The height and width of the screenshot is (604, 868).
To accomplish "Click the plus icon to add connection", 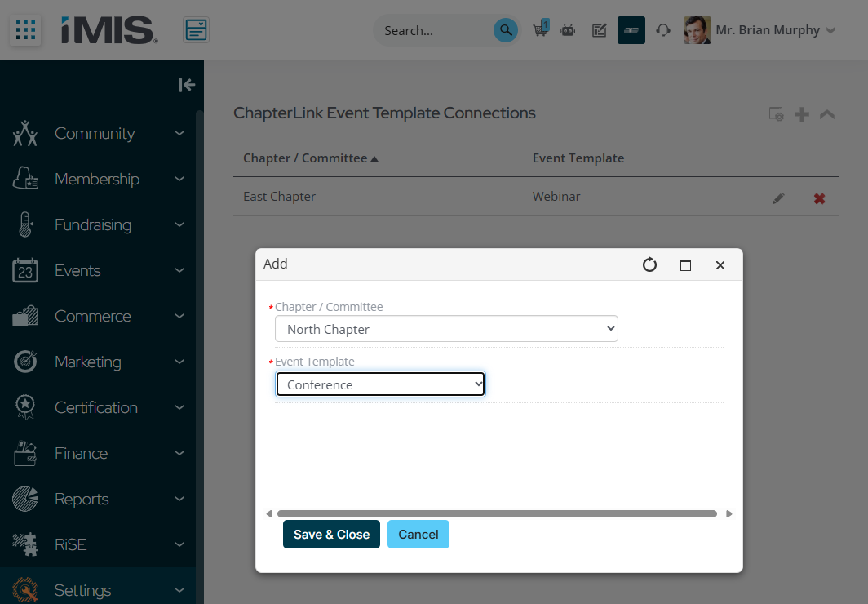I will (x=802, y=114).
